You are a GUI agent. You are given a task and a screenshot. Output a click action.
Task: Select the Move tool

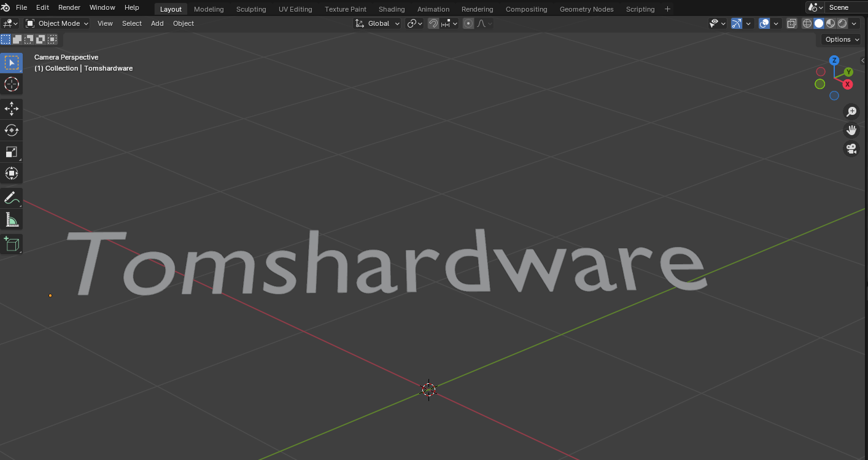coord(11,109)
